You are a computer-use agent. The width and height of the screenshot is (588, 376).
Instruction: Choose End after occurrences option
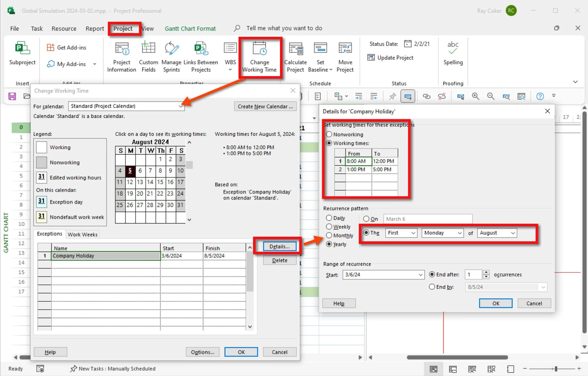click(x=432, y=274)
